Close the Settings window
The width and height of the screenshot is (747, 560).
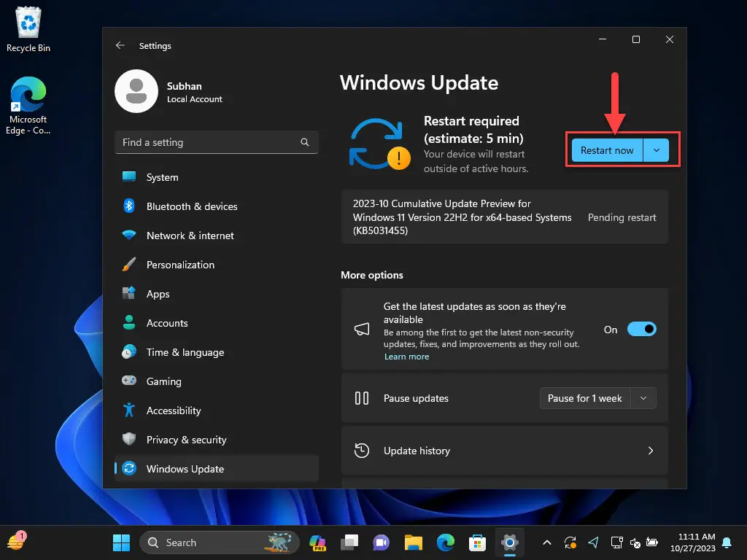(x=670, y=39)
